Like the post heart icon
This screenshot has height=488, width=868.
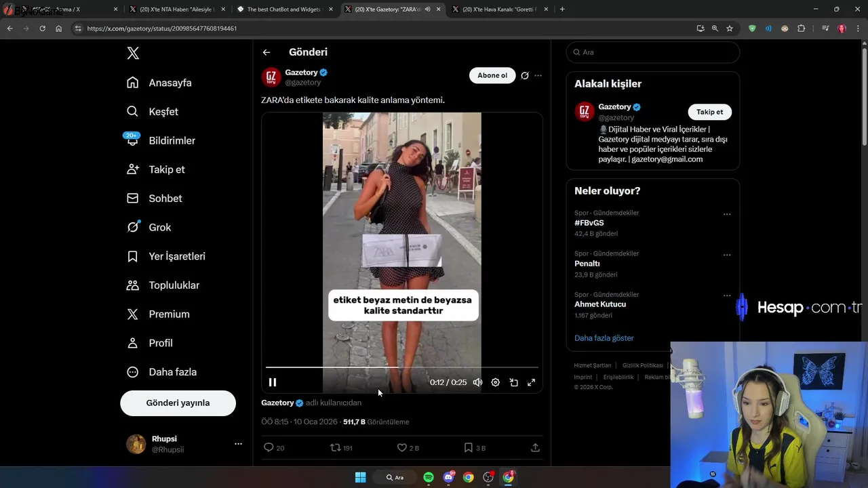click(401, 447)
